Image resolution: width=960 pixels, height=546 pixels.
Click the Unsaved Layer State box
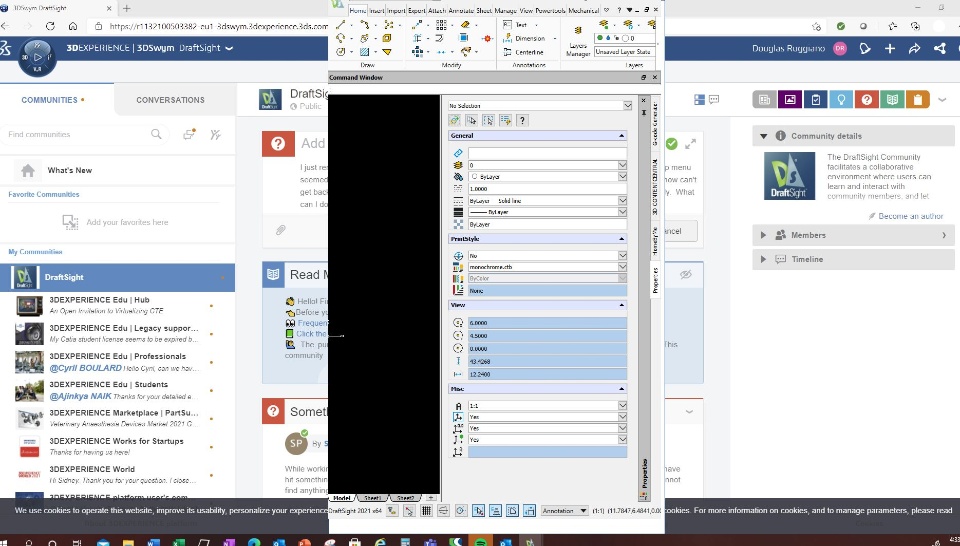coord(624,52)
